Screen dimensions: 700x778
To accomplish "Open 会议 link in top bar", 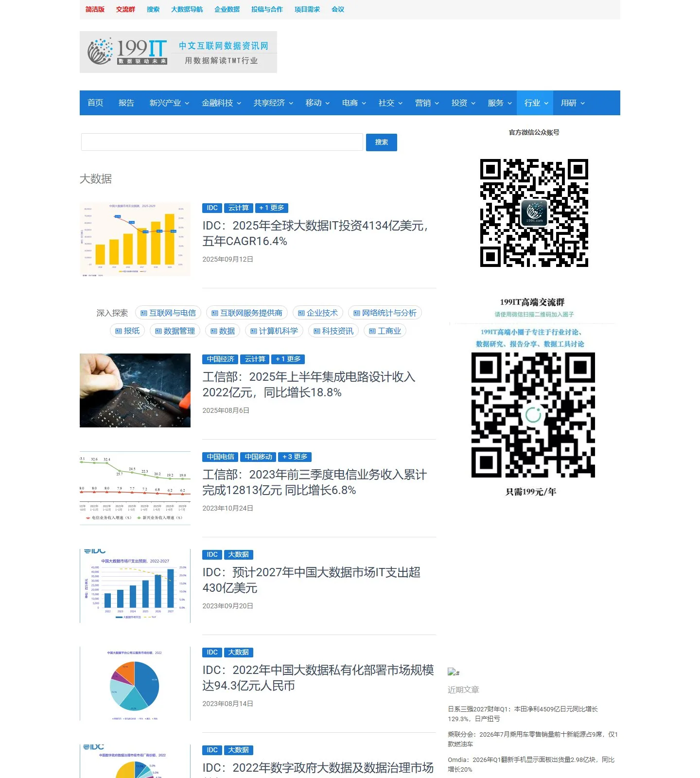I will coord(338,9).
